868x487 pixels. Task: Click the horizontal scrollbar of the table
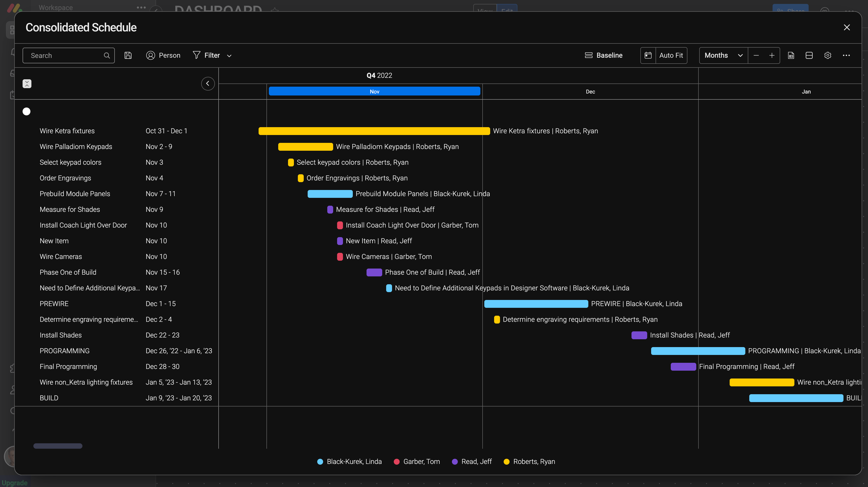pos(58,446)
